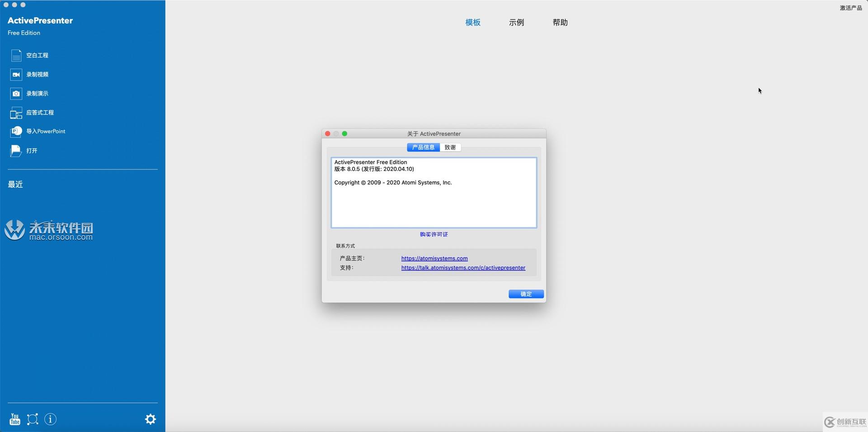Click the 录制演示 label text
The width and height of the screenshot is (868, 432).
[37, 94]
